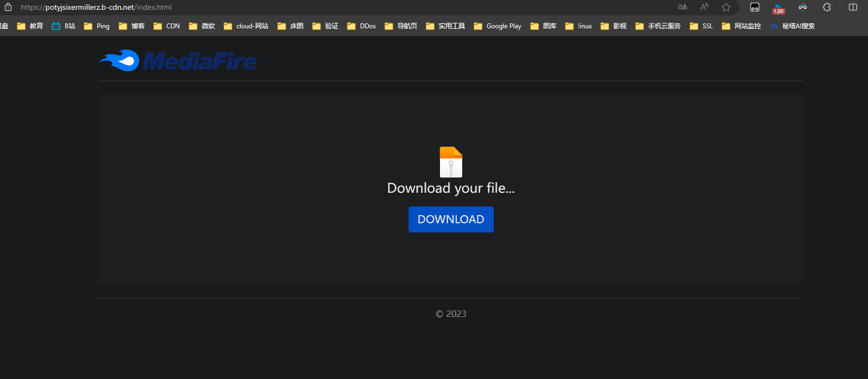Screen dimensions: 868x379
Task: Click the 'Download your file...' text
Action: (x=451, y=188)
